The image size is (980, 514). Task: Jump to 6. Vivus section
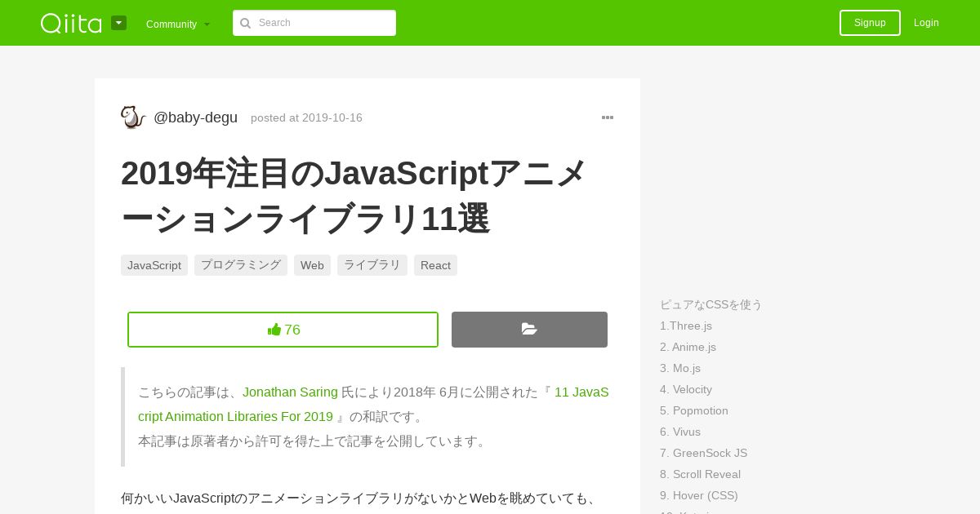(680, 432)
